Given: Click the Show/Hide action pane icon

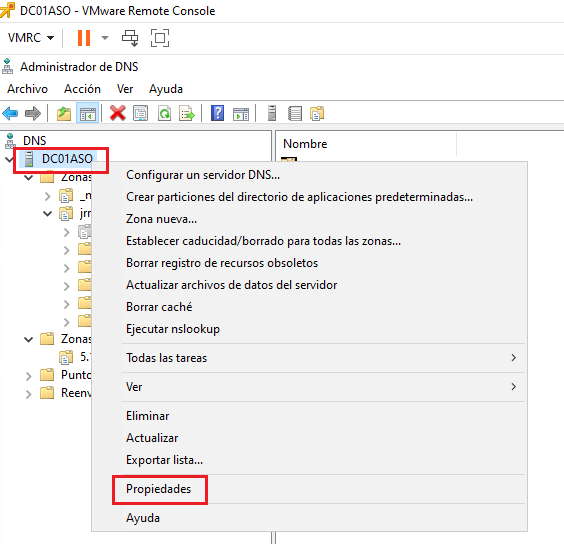Looking at the screenshot, I should pyautogui.click(x=241, y=114).
